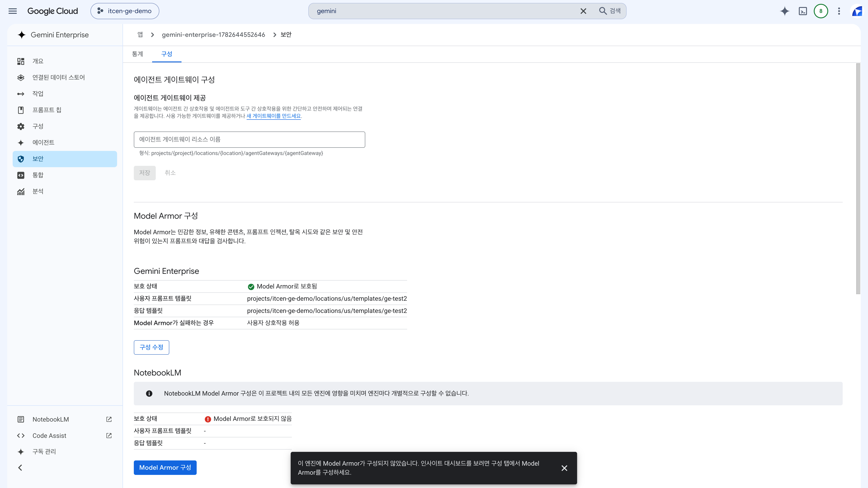This screenshot has width=868, height=488.
Task: Click the 앱 breadcrumb
Action: coord(140,35)
